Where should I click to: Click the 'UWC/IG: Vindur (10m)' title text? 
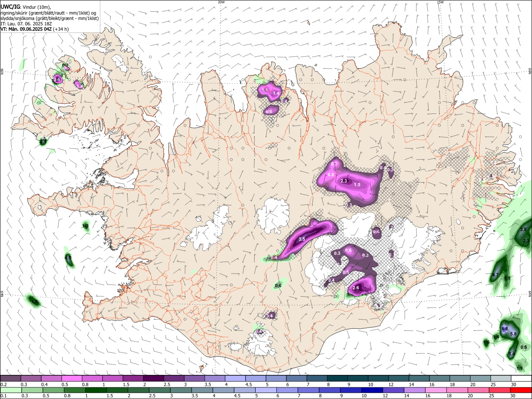pyautogui.click(x=26, y=7)
